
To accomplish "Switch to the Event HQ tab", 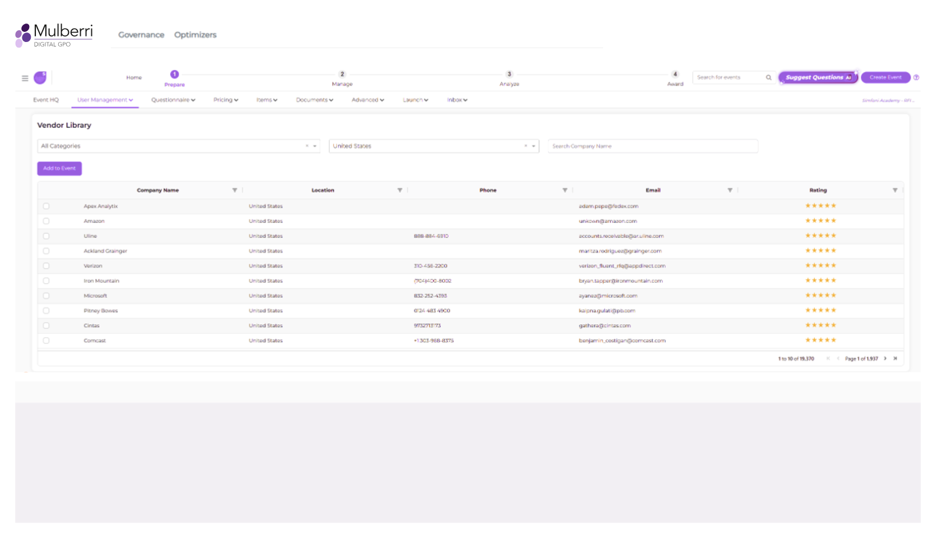I will click(x=45, y=100).
